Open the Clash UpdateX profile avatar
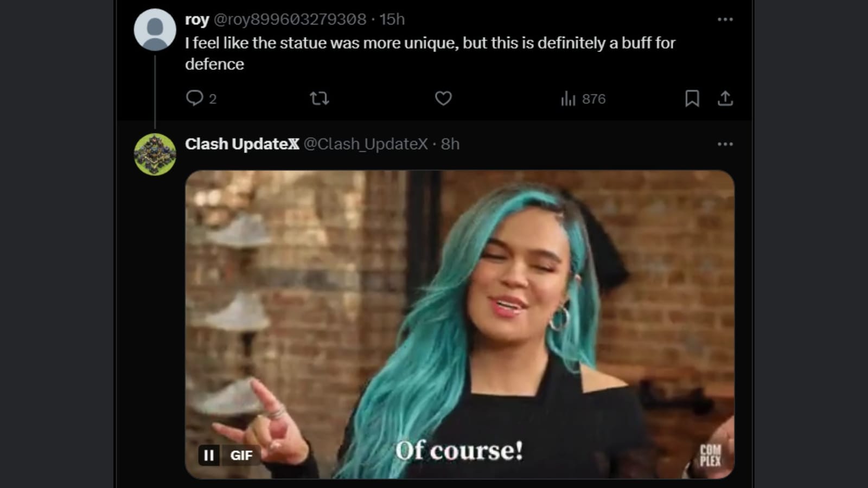This screenshot has width=868, height=488. [x=155, y=155]
